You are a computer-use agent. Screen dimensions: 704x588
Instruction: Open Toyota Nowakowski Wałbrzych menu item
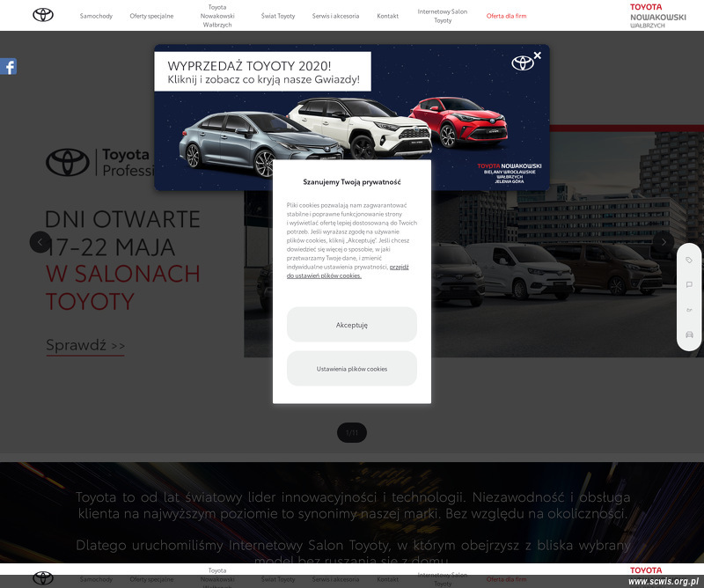(x=217, y=16)
